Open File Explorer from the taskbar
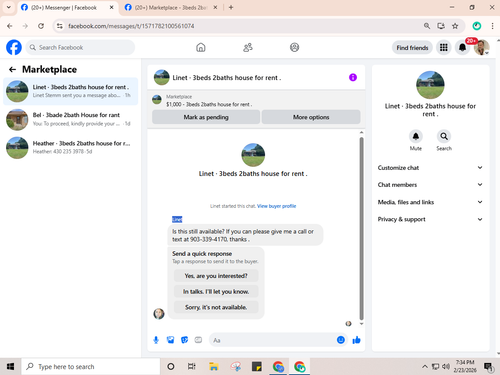500x375 pixels. (x=213, y=367)
